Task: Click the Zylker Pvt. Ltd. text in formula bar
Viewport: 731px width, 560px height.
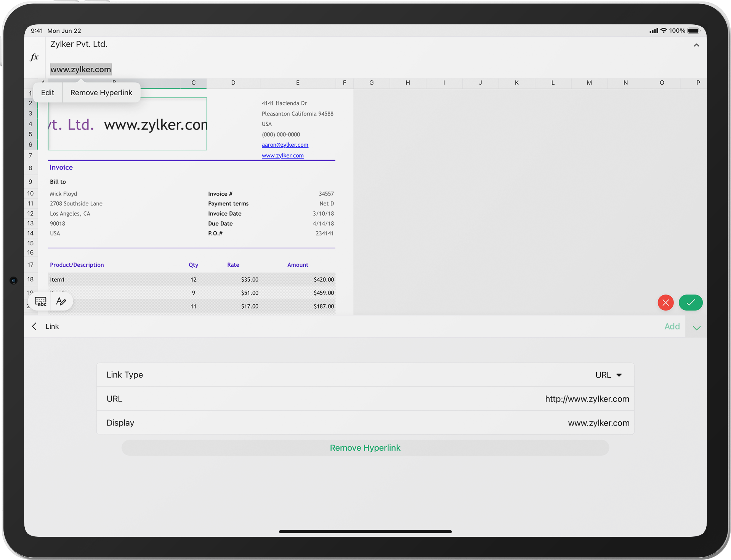Action: (79, 44)
